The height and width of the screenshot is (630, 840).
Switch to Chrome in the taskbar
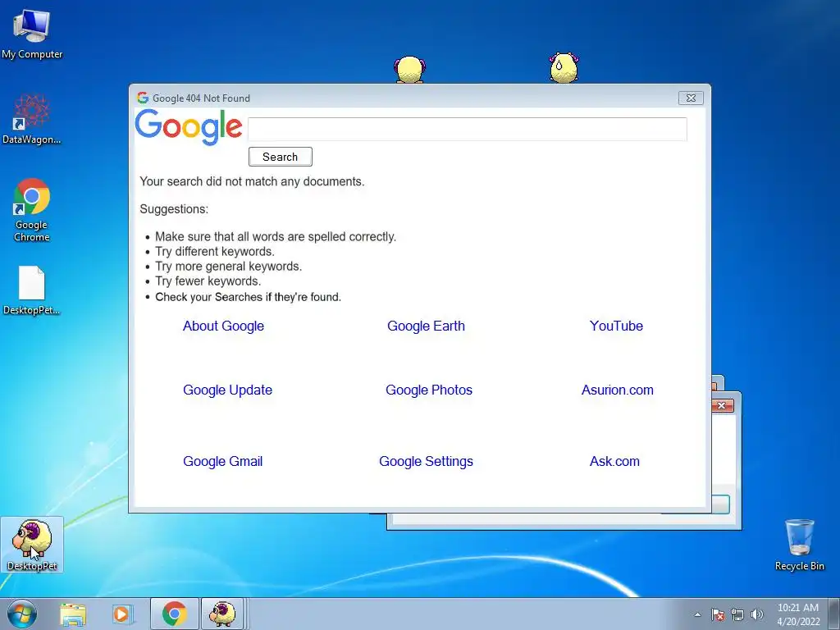174,614
